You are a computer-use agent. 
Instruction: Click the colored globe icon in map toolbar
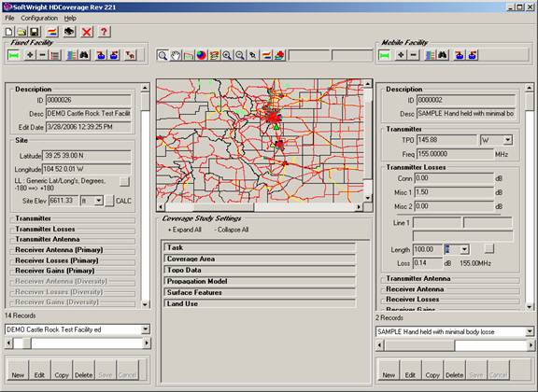[201, 55]
